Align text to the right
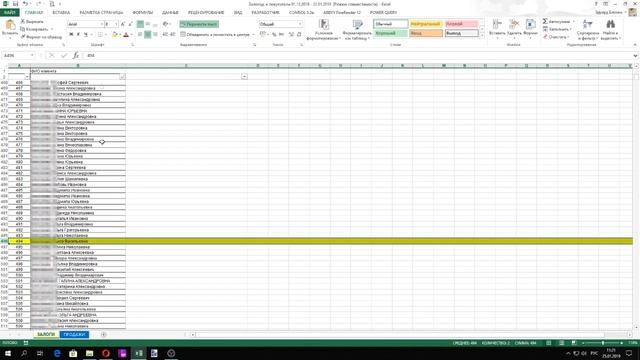The image size is (640, 360). 155,35
